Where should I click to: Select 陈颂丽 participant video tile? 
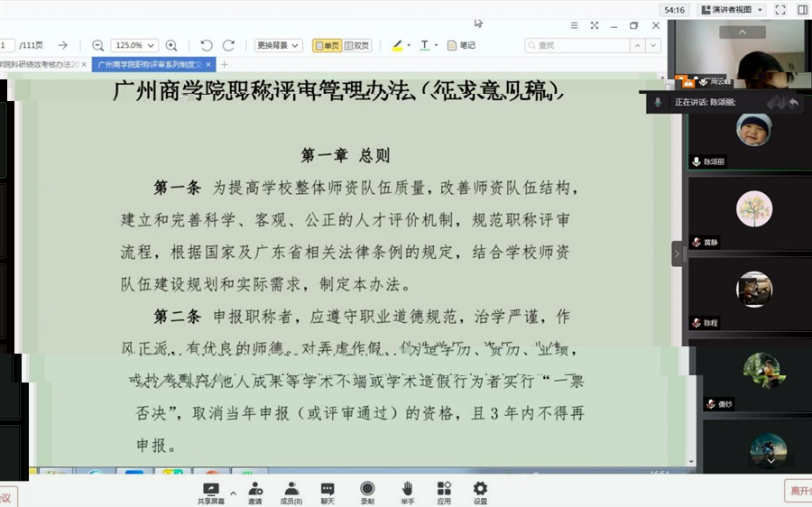[750, 137]
